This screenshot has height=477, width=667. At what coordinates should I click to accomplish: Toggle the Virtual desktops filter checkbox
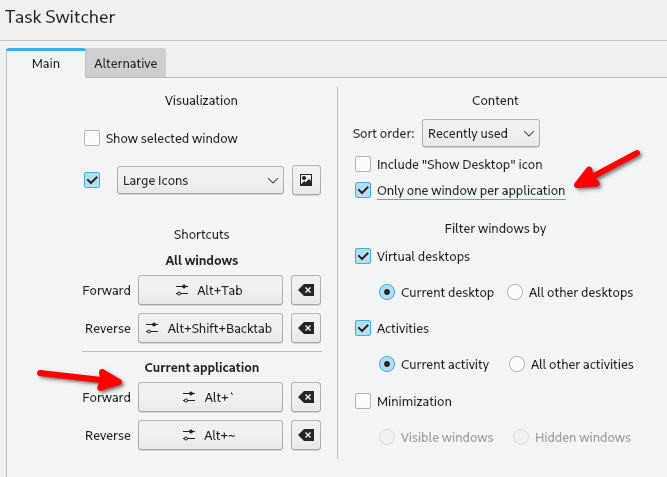[x=363, y=256]
